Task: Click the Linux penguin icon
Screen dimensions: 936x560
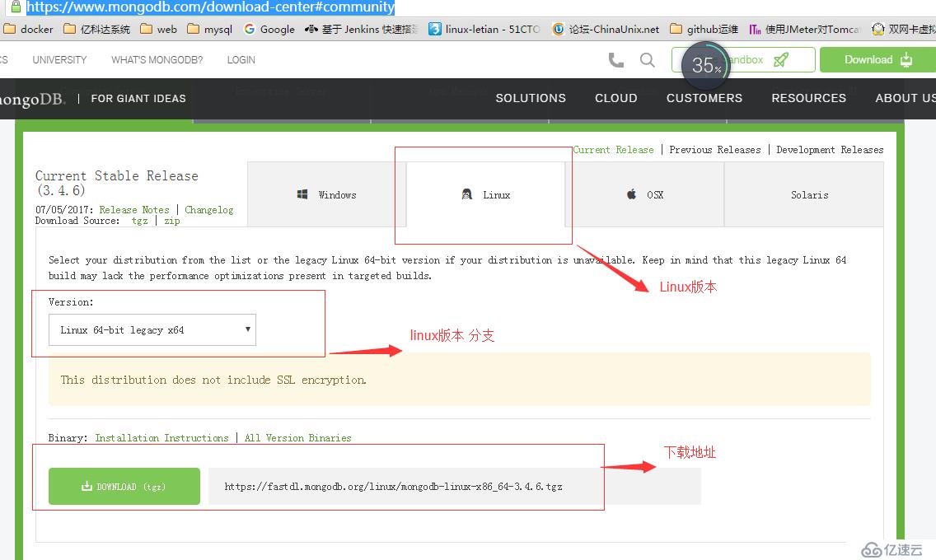Action: (x=467, y=194)
